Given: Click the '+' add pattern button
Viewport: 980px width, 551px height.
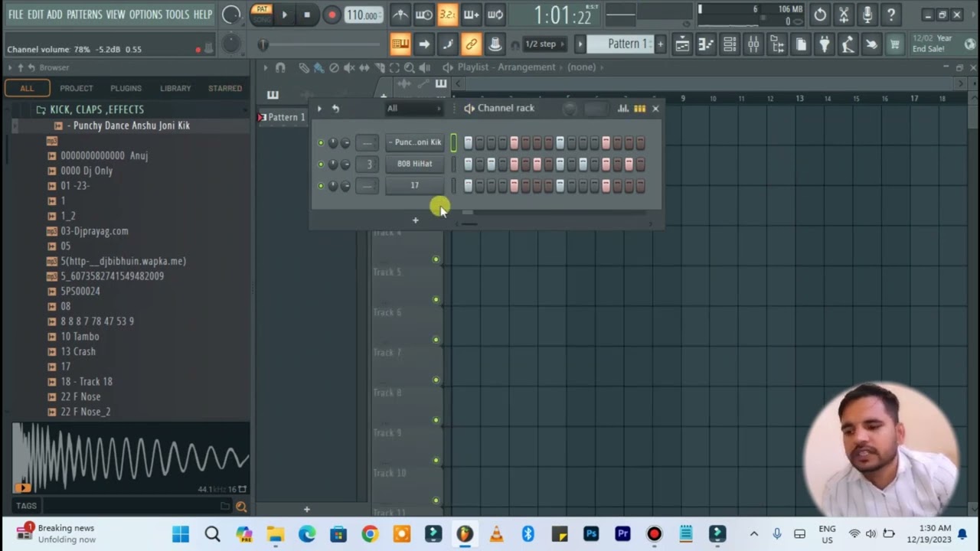Looking at the screenshot, I should coord(660,44).
